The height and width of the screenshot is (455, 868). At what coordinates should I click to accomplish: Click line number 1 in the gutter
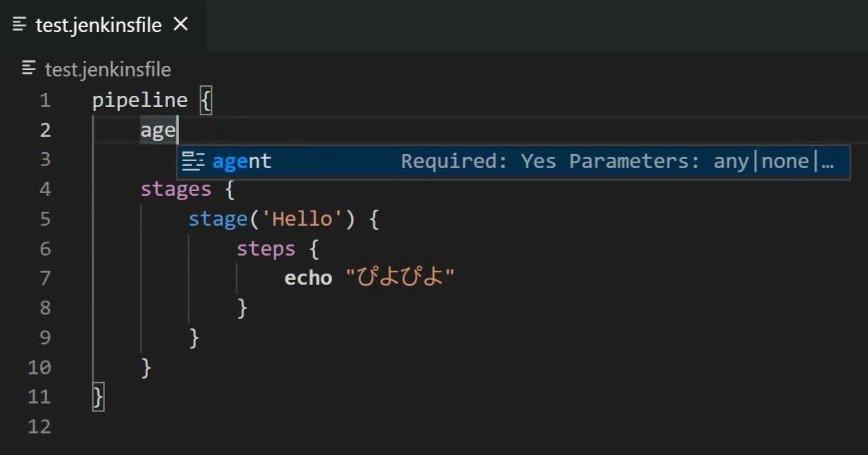pos(44,99)
